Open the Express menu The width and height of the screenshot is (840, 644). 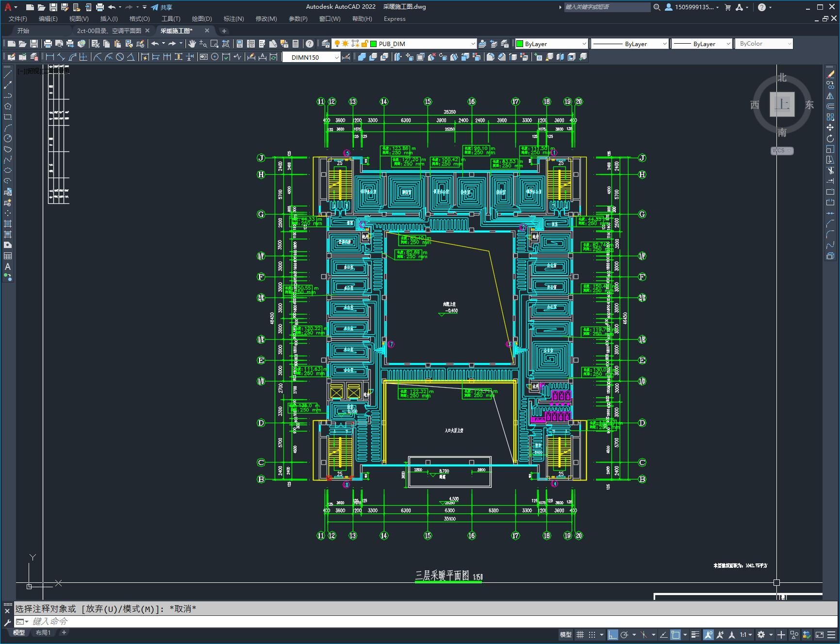pyautogui.click(x=395, y=19)
